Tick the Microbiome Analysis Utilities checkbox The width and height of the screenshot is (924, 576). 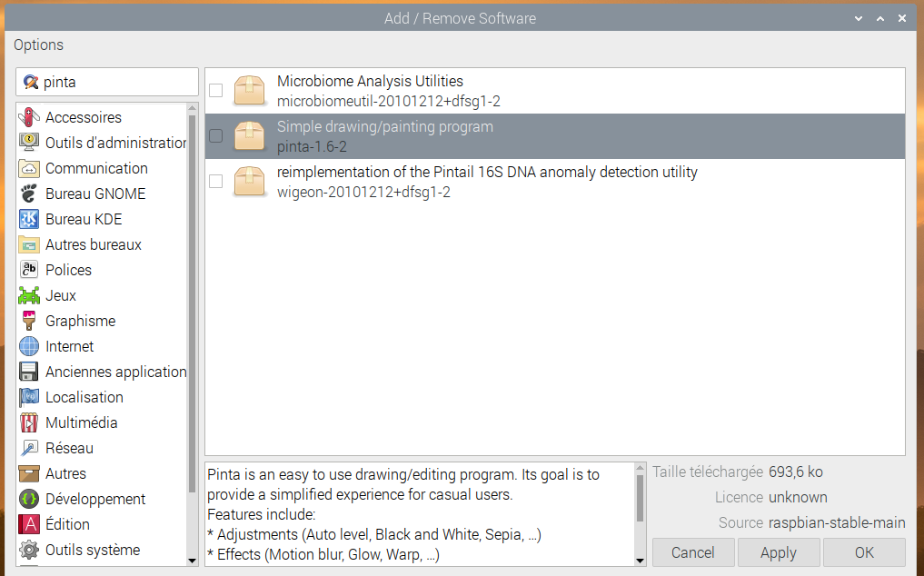click(x=215, y=90)
